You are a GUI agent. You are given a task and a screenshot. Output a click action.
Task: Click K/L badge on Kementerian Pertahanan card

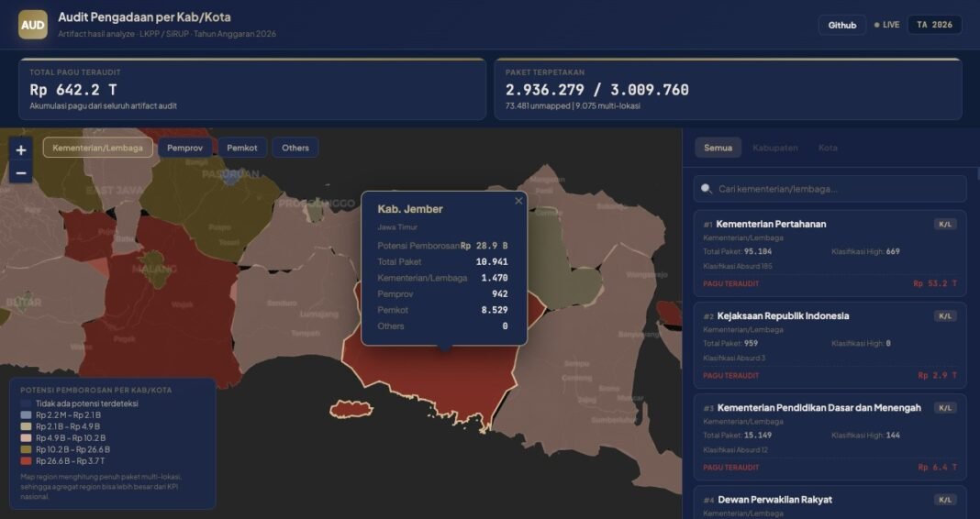click(945, 225)
